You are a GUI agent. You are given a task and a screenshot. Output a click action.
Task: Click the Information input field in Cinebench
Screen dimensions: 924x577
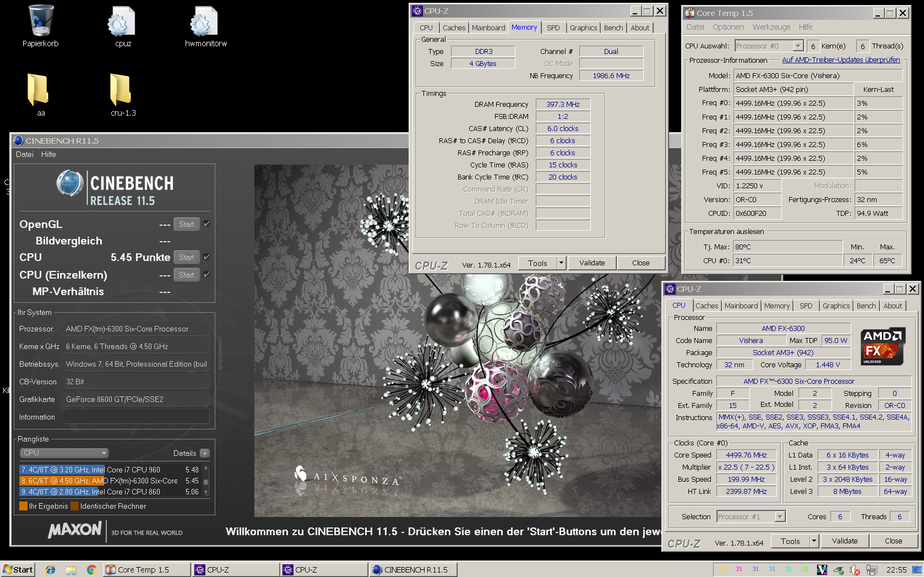(136, 417)
